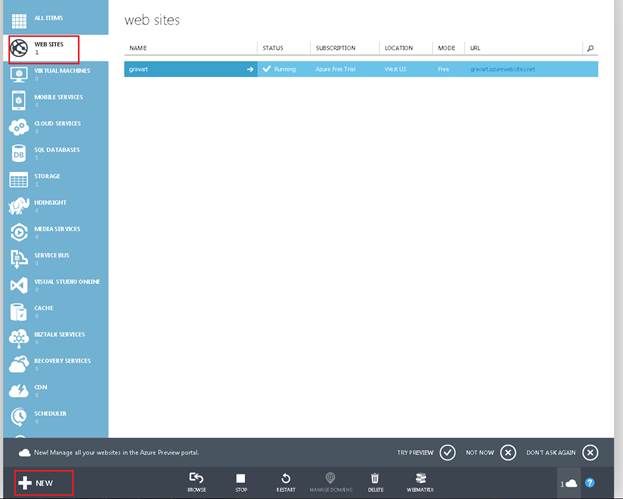This screenshot has width=623, height=499.
Task: Open Scheduler section
Action: [56, 417]
